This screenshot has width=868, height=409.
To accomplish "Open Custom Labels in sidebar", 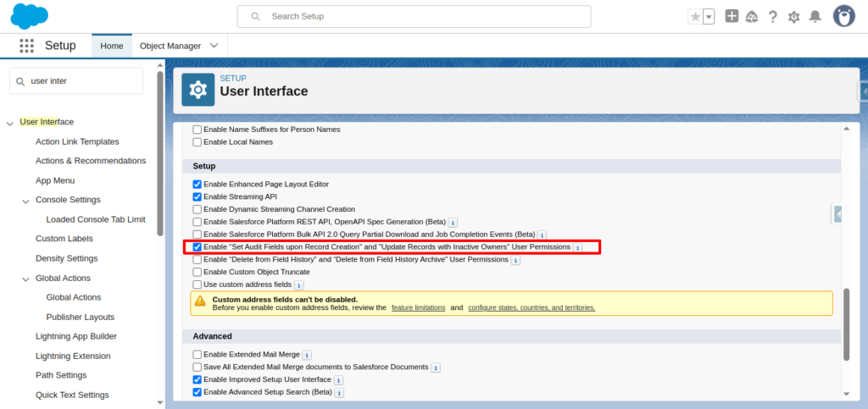I will [64, 239].
